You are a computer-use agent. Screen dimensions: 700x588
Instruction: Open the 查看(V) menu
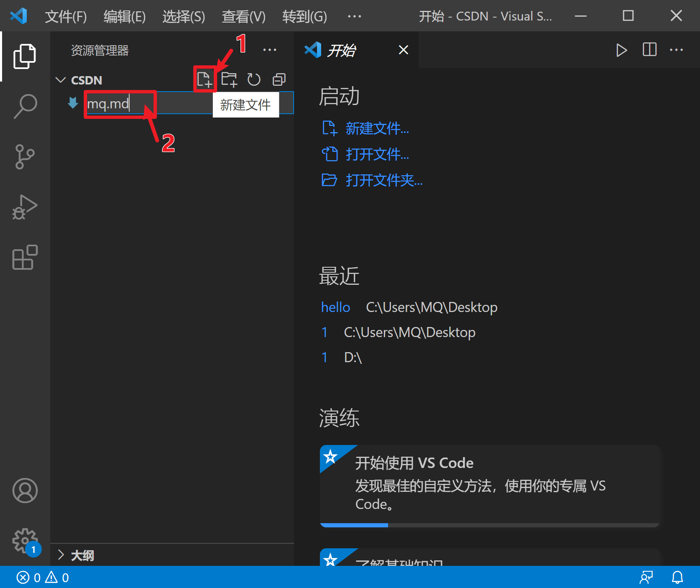[243, 16]
